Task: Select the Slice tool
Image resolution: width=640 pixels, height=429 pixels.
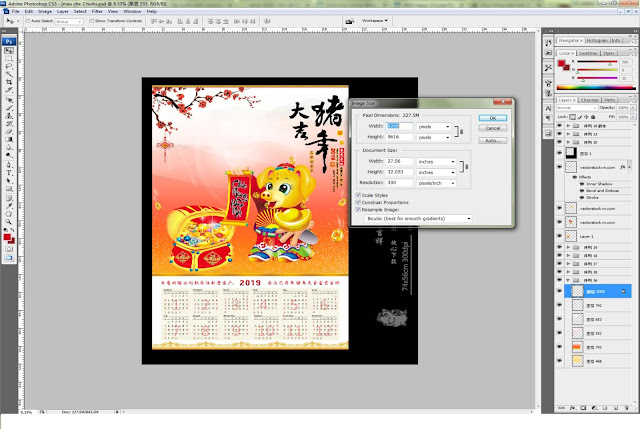Action: tap(9, 90)
